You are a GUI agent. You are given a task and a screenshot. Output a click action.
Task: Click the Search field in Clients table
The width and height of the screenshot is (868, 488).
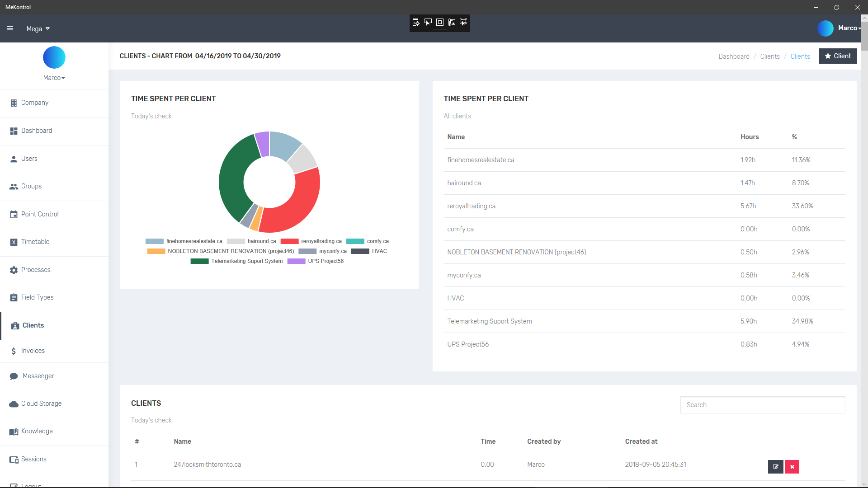[x=762, y=405]
